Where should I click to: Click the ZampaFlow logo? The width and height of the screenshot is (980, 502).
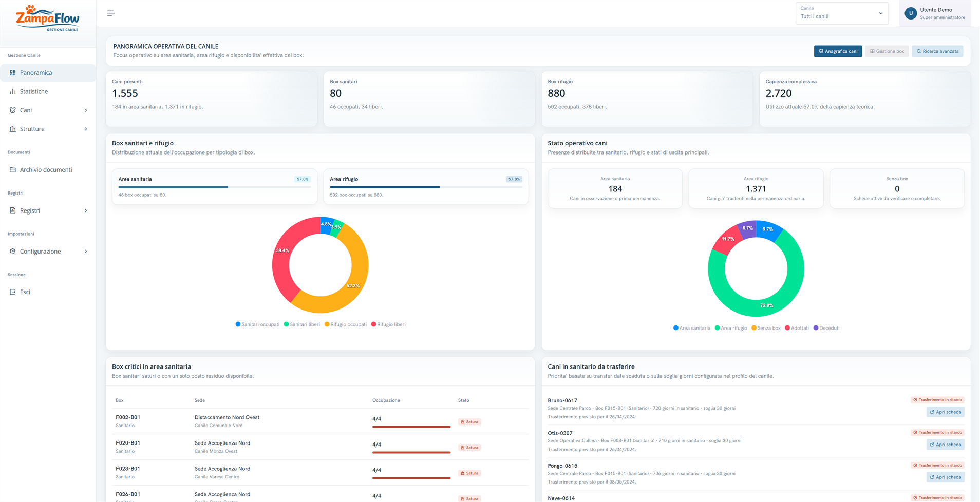click(48, 18)
